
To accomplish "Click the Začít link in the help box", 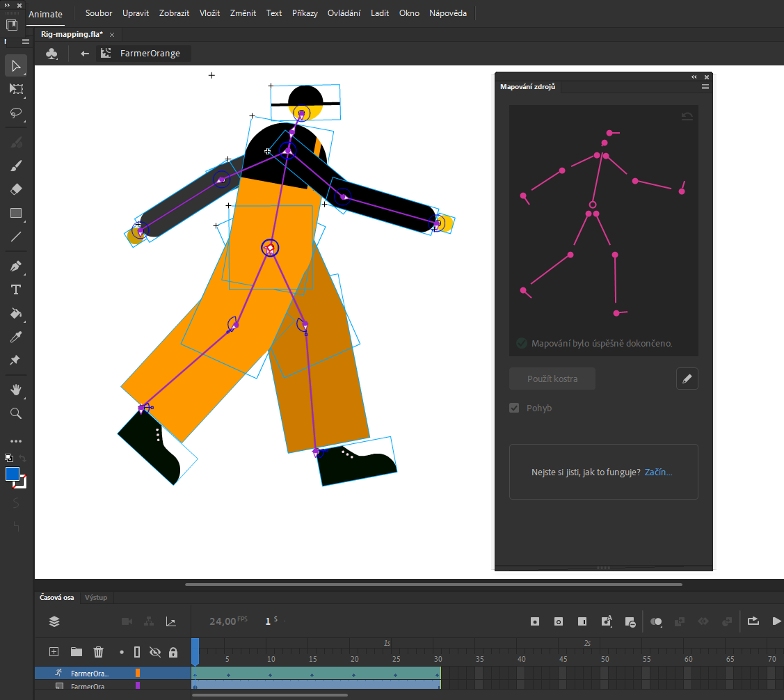I will click(658, 472).
